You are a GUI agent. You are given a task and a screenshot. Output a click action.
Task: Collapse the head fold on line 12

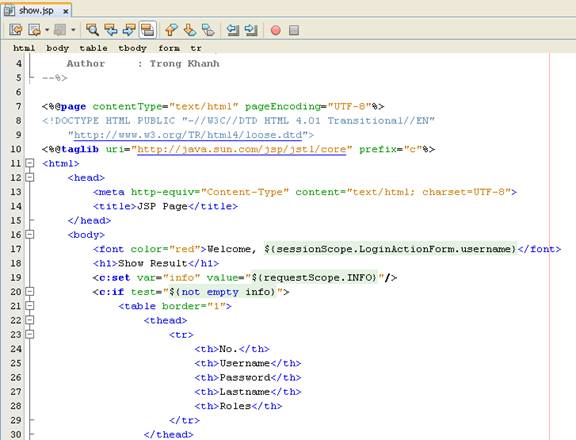point(30,177)
